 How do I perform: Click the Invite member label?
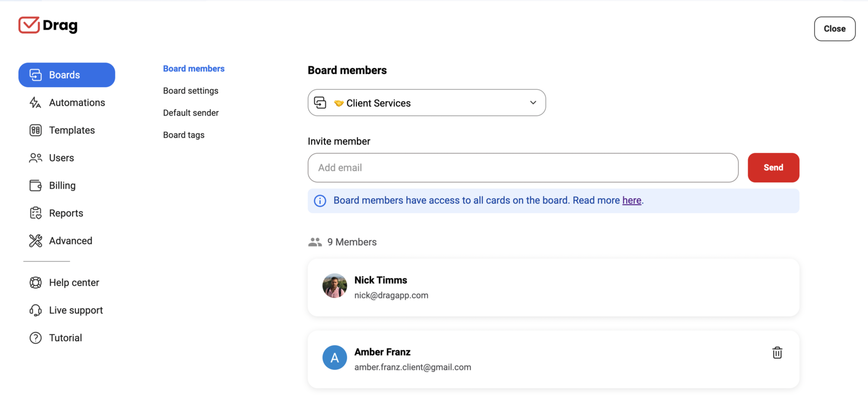[x=339, y=141]
